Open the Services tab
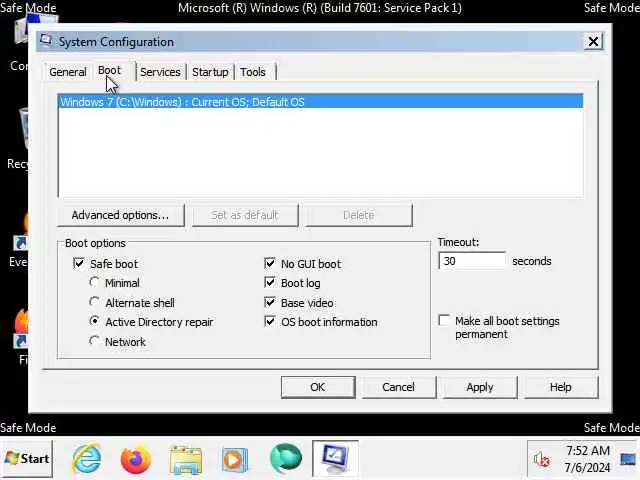640x480 pixels. 160,72
